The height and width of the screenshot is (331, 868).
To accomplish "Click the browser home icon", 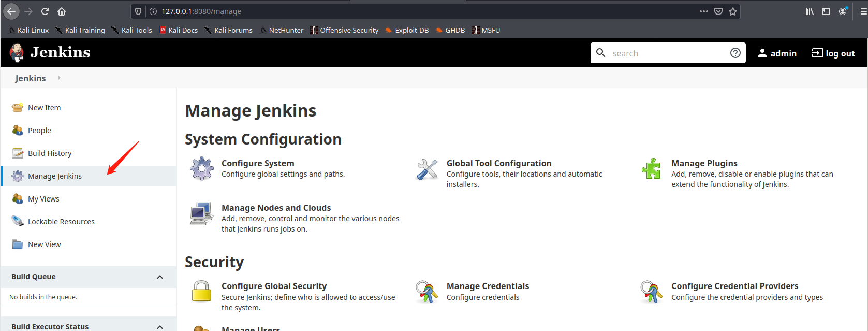I will click(62, 11).
